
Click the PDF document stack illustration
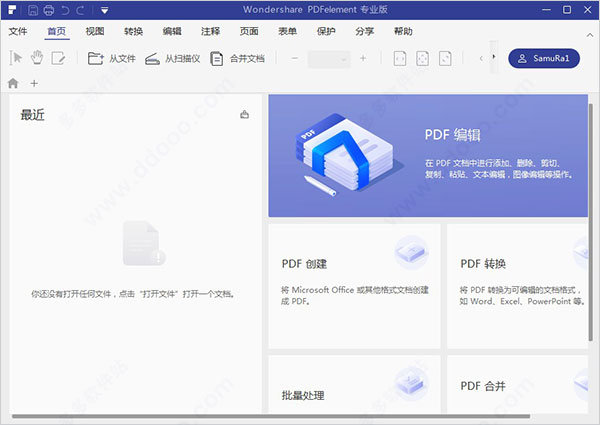[349, 154]
